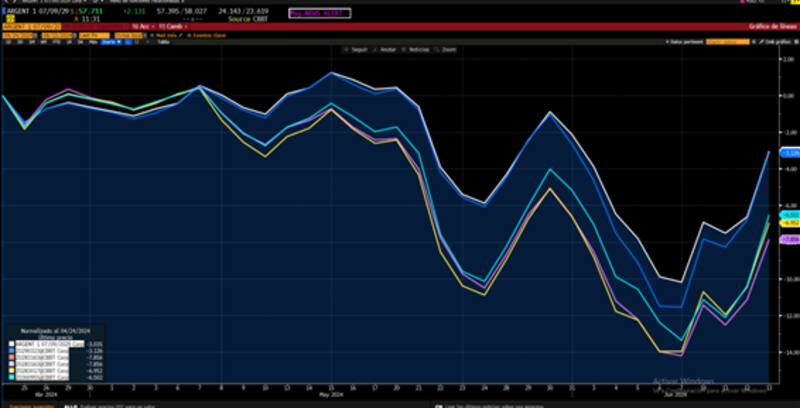Image resolution: width=800 pixels, height=408 pixels.
Task: Open the Noticias tool in chart toolbar
Action: 415,47
